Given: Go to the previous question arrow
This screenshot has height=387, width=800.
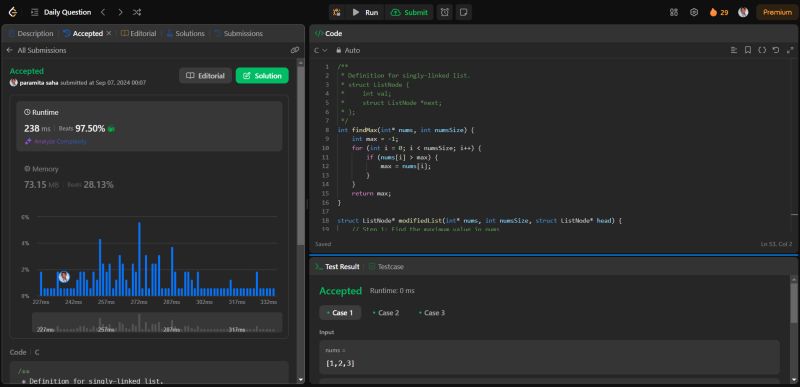Looking at the screenshot, I should coord(103,12).
